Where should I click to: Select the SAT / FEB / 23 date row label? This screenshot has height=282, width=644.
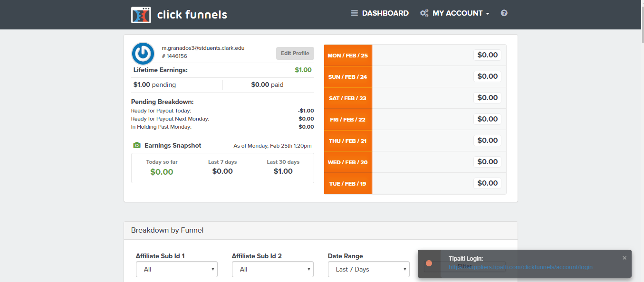pyautogui.click(x=348, y=98)
